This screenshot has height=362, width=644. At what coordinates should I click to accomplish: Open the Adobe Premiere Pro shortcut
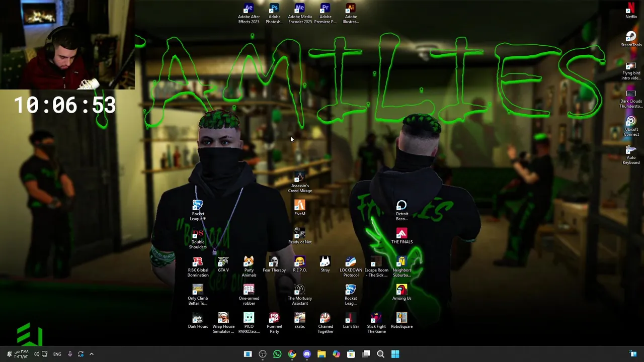[x=326, y=14]
